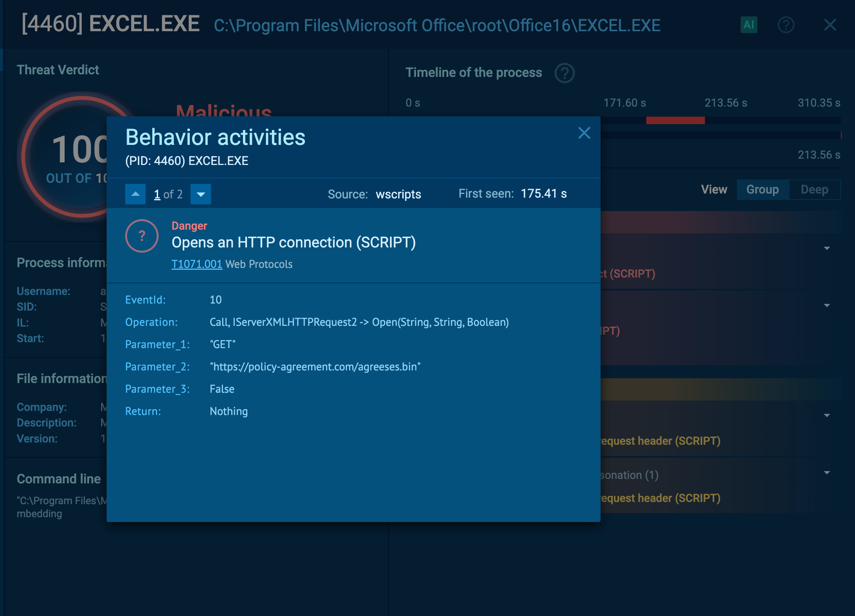Switch View to Group mode

pos(762,189)
